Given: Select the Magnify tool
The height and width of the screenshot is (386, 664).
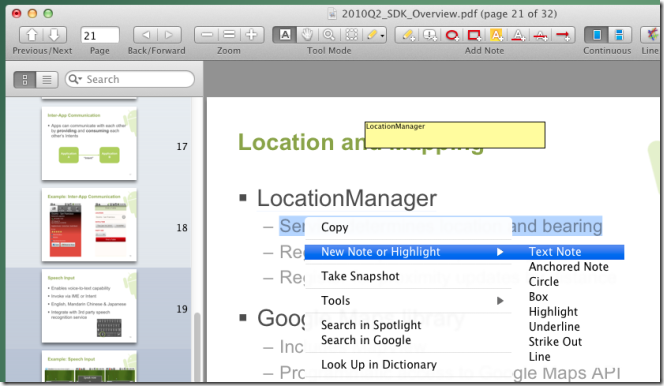Looking at the screenshot, I should pyautogui.click(x=329, y=35).
